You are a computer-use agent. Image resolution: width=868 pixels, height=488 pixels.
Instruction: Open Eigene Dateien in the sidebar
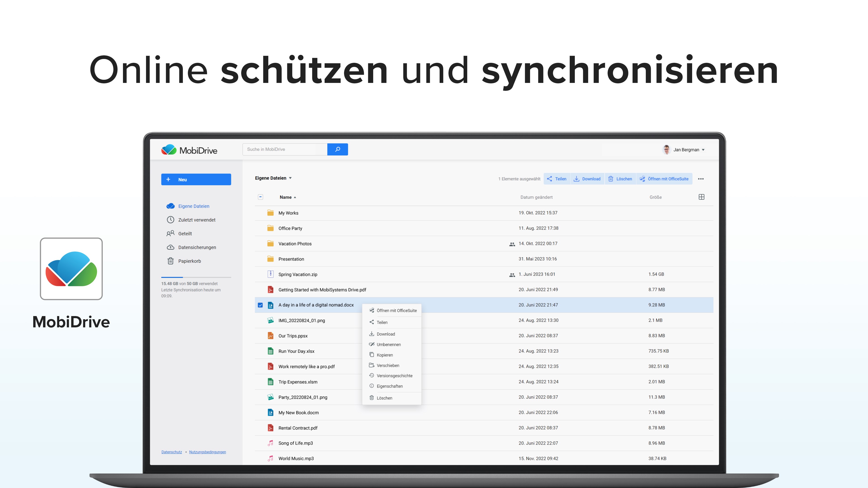coord(188,206)
